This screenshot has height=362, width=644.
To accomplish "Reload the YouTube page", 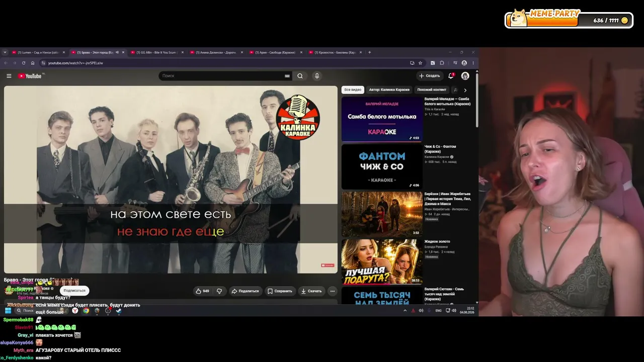I will (x=23, y=63).
